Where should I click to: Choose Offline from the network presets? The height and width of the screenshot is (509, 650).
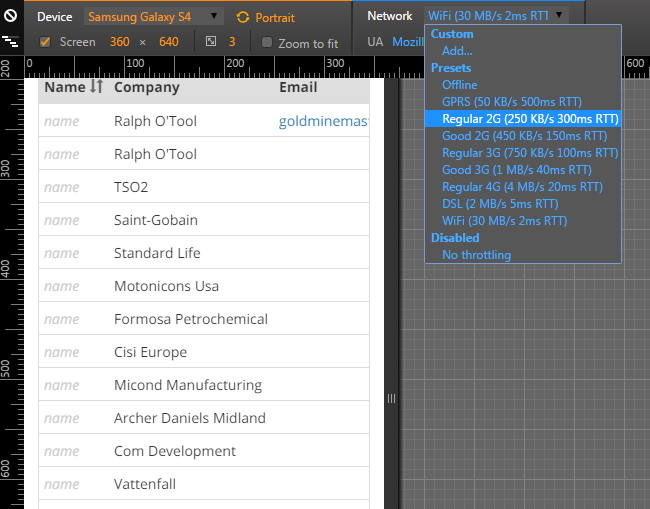coord(460,85)
